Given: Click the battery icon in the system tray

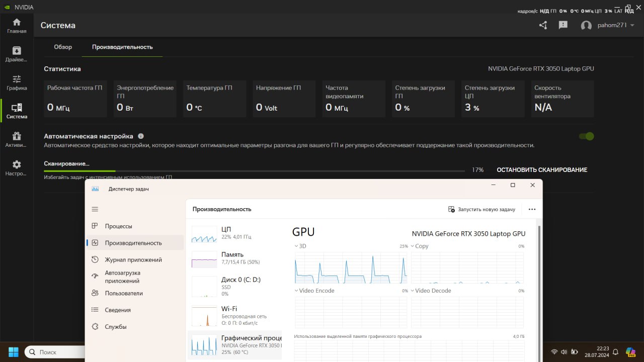Looking at the screenshot, I should tap(574, 352).
